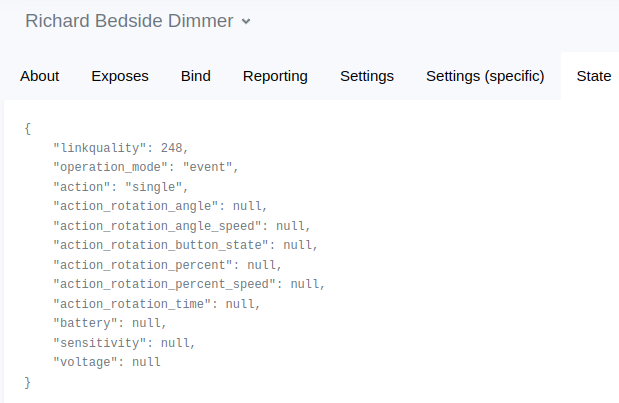Switch to Settings (specific) tab
Image resolution: width=619 pixels, height=403 pixels.
tap(485, 76)
